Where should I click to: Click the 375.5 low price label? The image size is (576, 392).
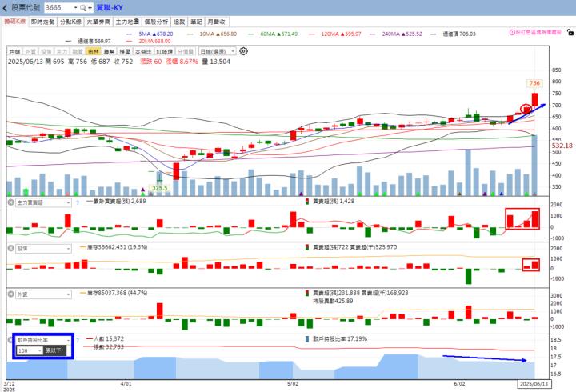pos(159,188)
